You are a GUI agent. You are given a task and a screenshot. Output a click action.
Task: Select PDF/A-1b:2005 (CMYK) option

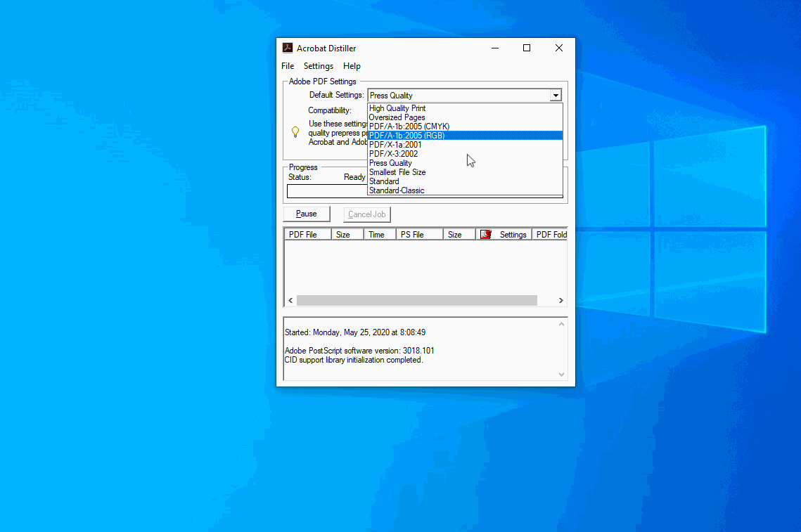465,126
